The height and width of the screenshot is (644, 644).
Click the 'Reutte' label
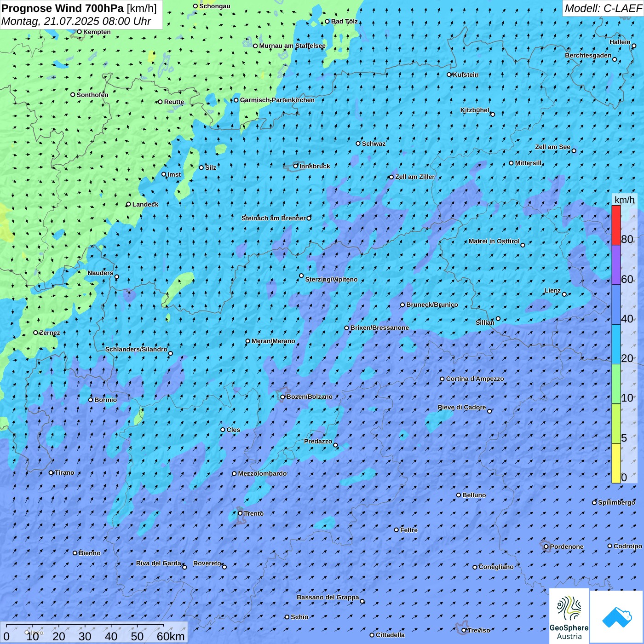(174, 102)
